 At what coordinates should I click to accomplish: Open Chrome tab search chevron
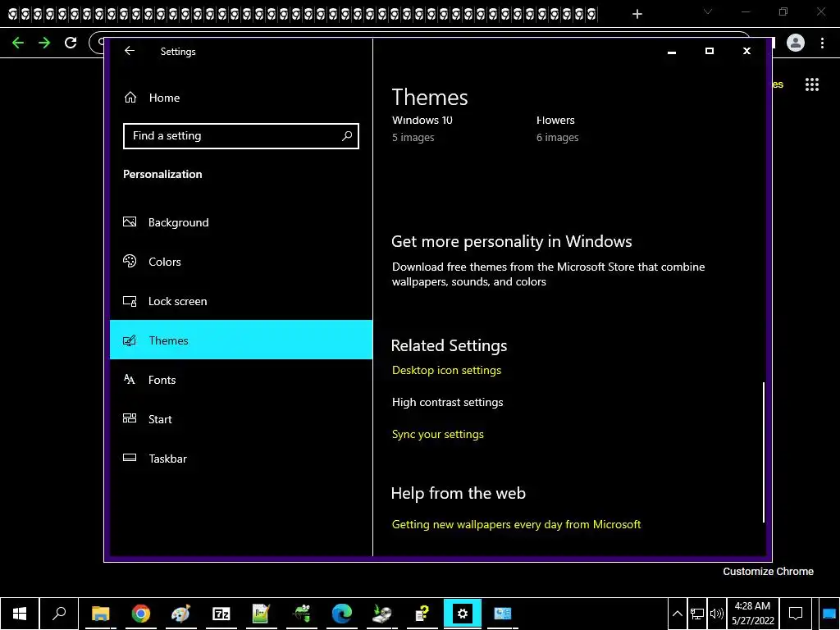[708, 11]
